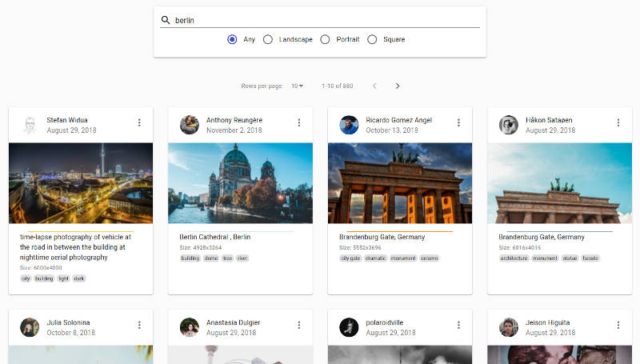
Task: Click the 'statue' tag chip
Action: tap(570, 258)
